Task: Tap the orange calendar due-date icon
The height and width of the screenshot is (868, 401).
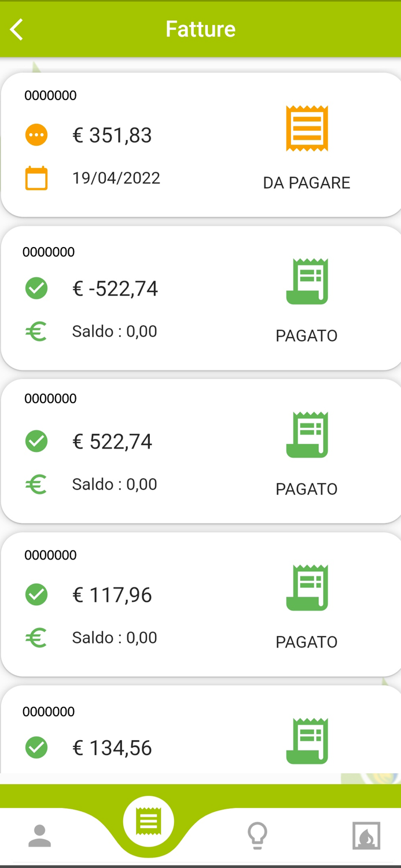Action: [36, 178]
